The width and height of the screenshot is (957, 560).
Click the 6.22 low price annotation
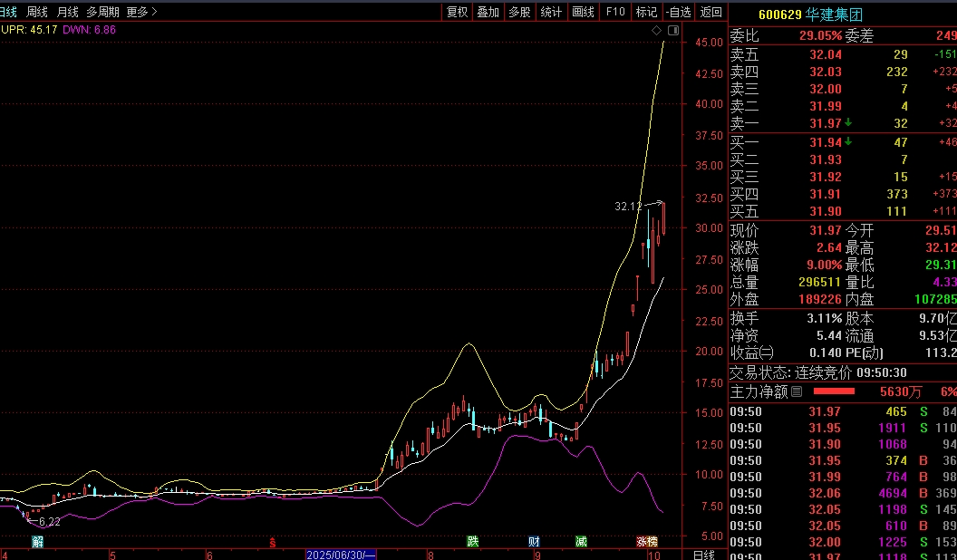(50, 522)
